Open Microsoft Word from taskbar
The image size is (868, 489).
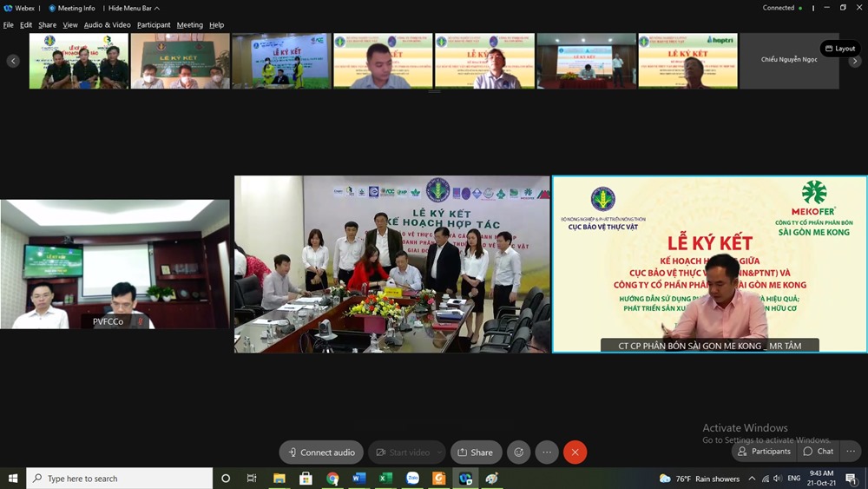[358, 479]
